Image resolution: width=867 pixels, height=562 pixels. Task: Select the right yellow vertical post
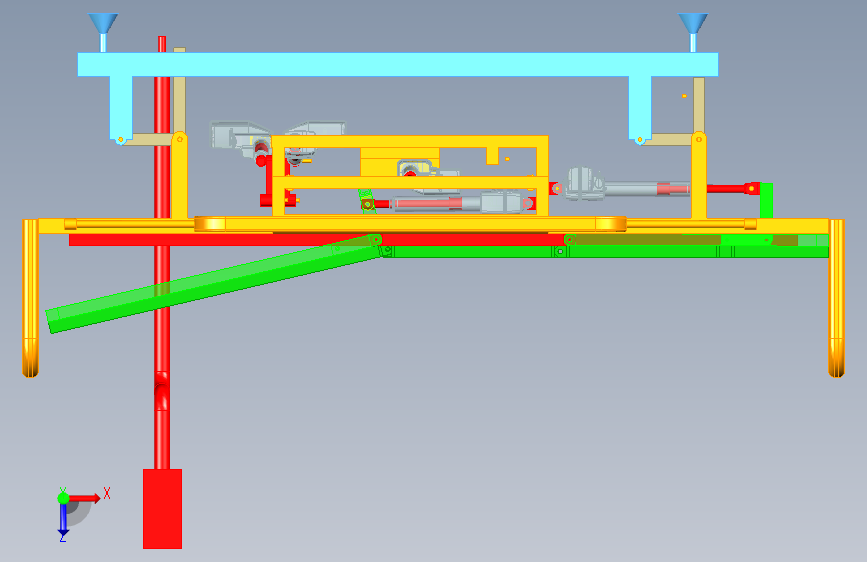(x=699, y=176)
